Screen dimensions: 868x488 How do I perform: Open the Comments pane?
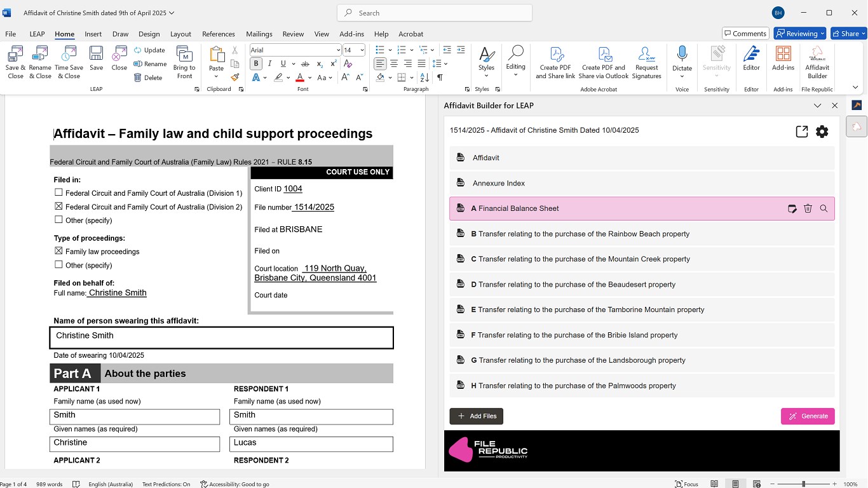click(x=745, y=34)
